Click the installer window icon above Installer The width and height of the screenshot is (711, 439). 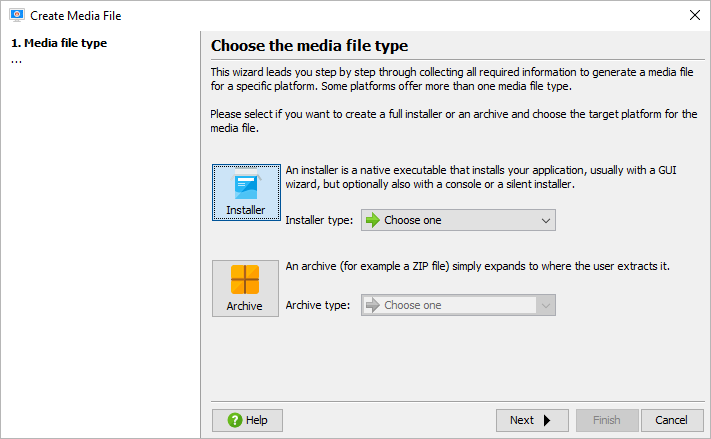tap(246, 186)
